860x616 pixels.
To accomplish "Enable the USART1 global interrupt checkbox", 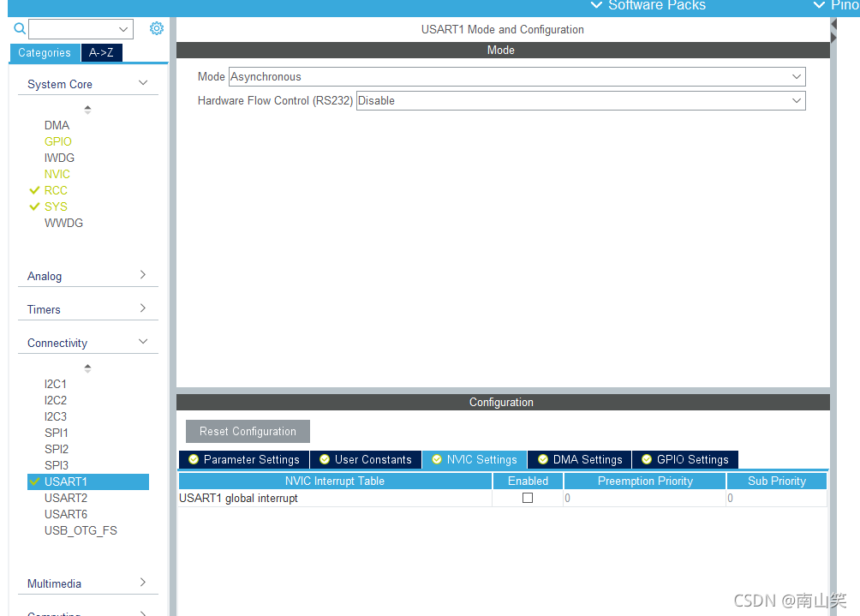I will click(x=528, y=498).
